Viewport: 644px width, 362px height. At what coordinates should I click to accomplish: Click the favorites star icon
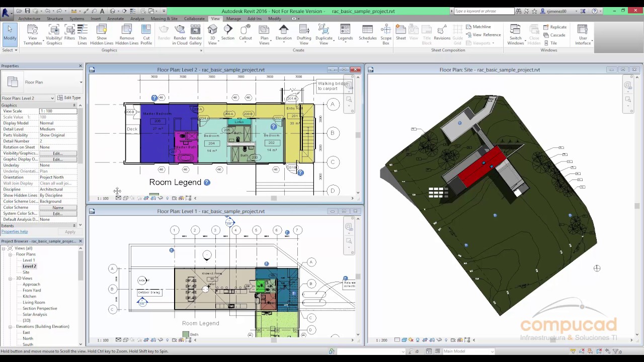[x=534, y=11]
